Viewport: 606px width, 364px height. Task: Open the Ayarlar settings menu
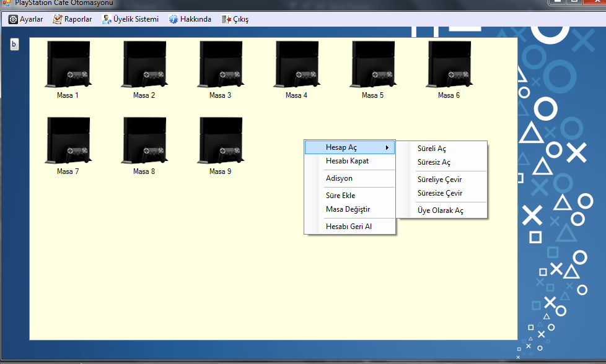coord(25,19)
